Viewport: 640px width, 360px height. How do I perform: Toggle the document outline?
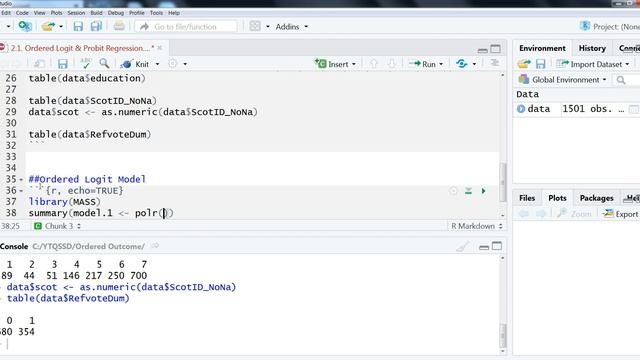494,63
